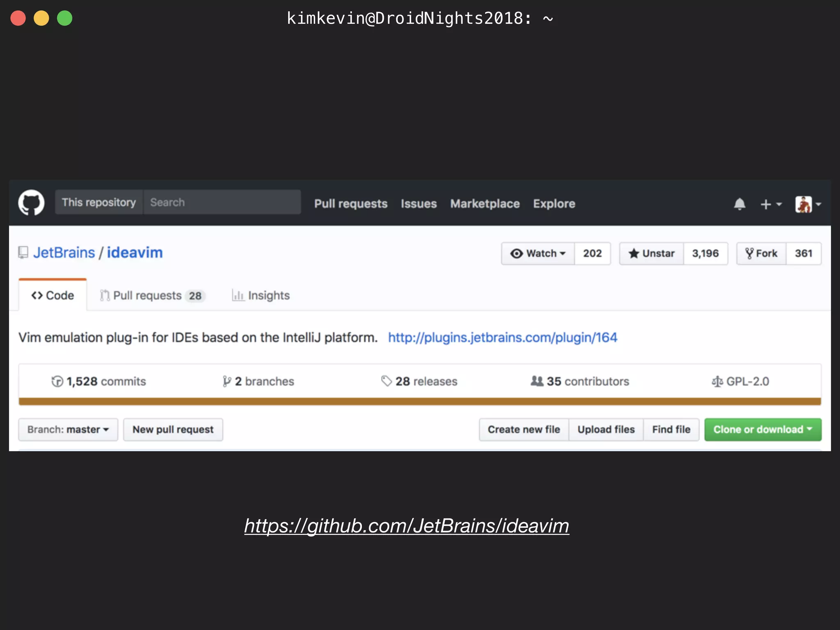Click the Find file button
Screen dimensions: 840x630
[671, 429]
